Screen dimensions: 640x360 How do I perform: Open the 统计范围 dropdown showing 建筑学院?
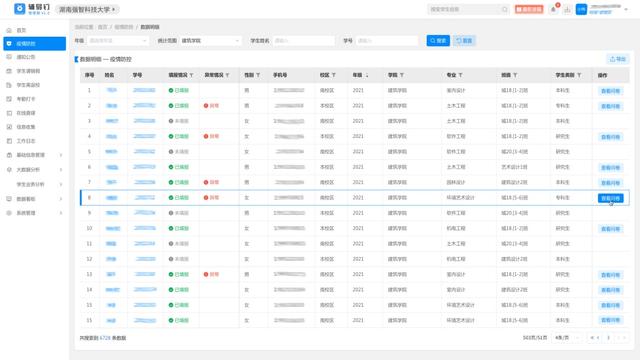[x=210, y=41]
